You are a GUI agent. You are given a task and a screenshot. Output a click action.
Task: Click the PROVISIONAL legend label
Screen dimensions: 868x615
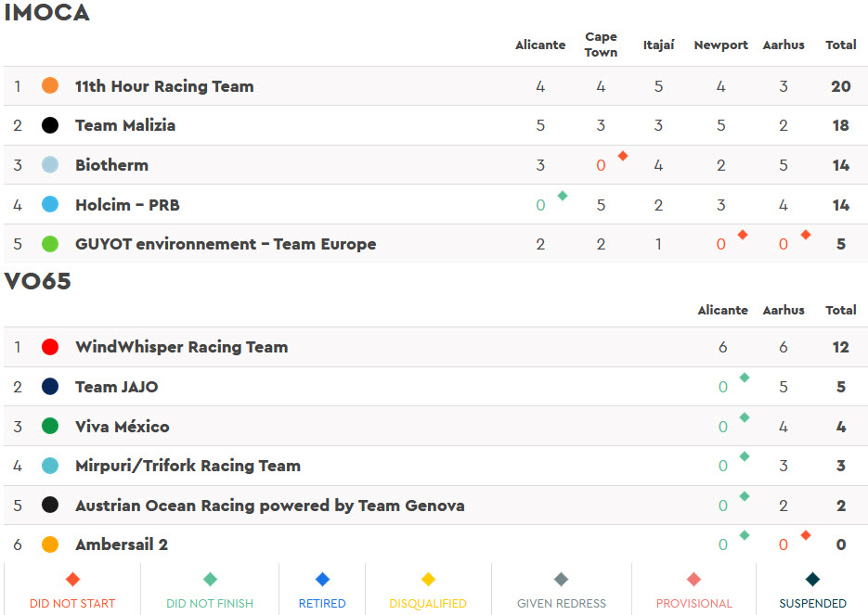coord(694,603)
